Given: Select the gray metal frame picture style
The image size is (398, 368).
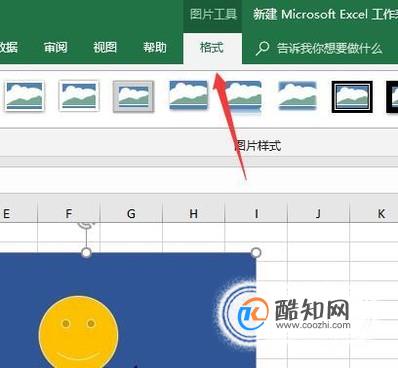Looking at the screenshot, I should click(133, 96).
